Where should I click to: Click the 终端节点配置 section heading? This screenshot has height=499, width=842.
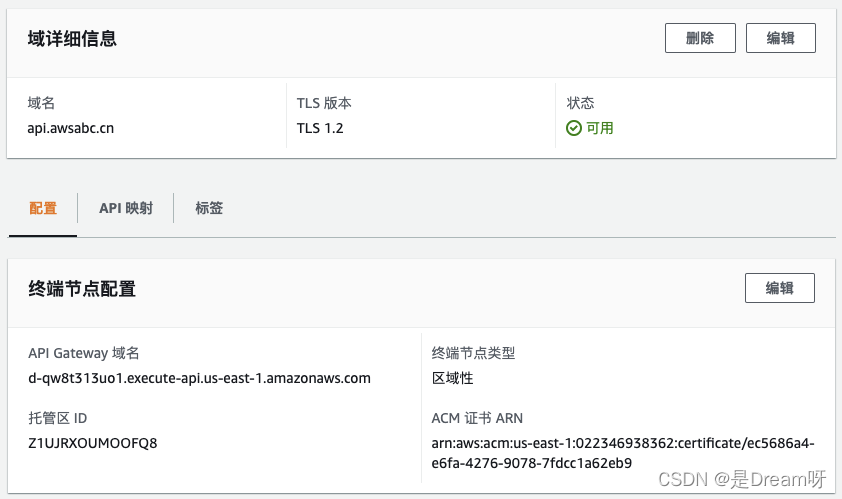82,289
